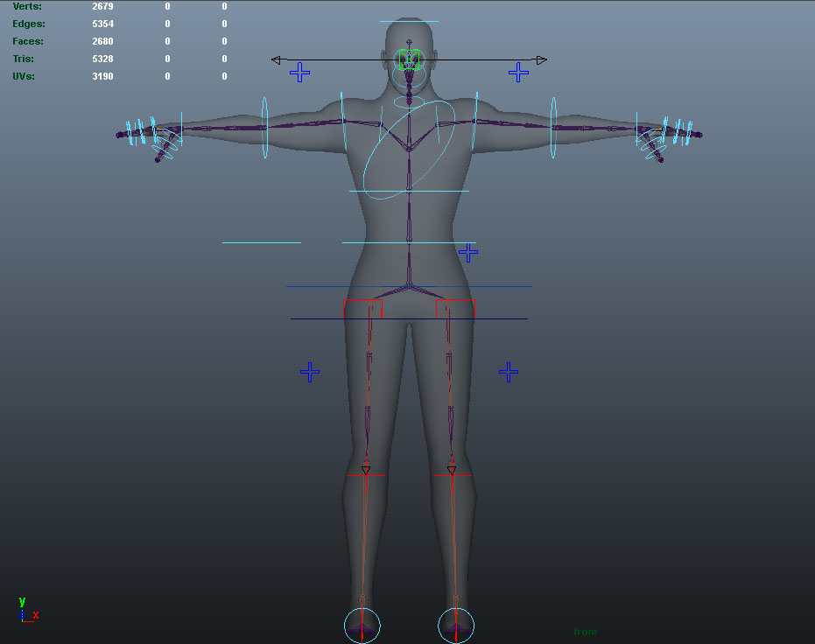
Task: Click the Edges count '5354'
Action: [x=103, y=24]
